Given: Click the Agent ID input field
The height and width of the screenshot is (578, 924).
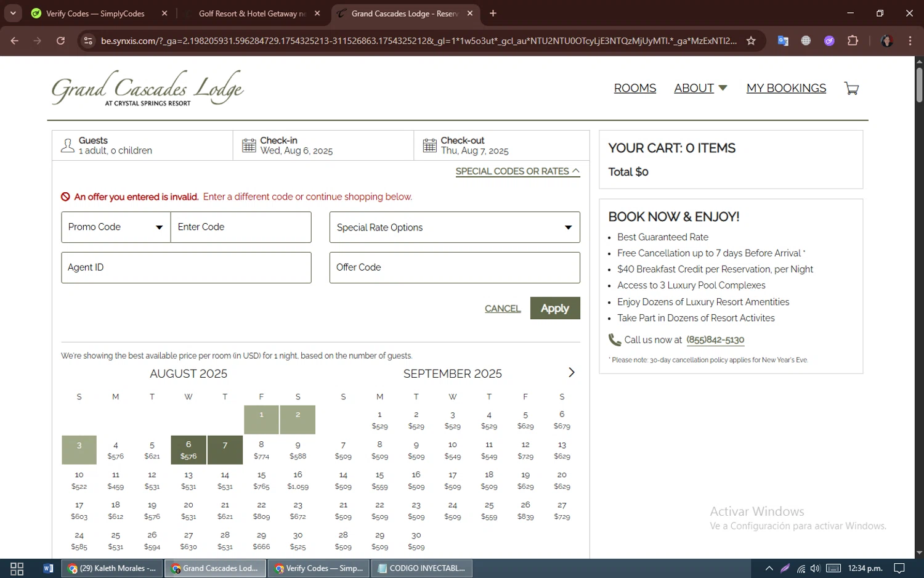Looking at the screenshot, I should click(186, 267).
